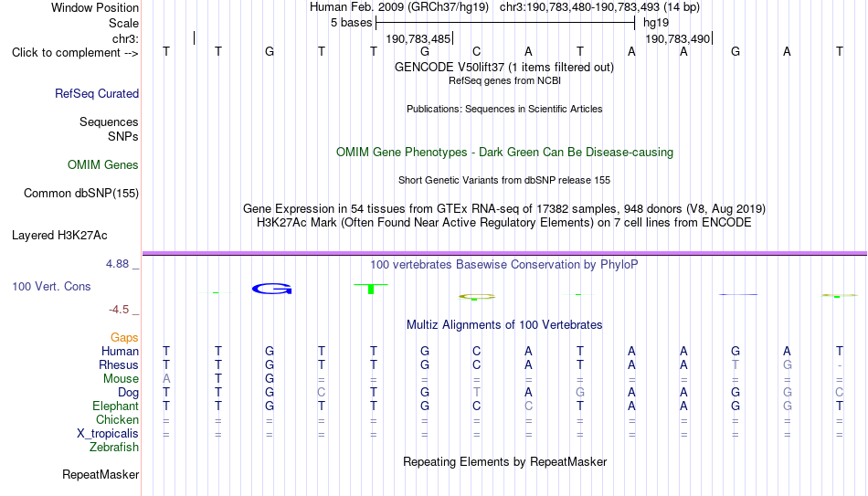
Task: Select the Layered H3K27Ac track label
Action: pos(59,236)
